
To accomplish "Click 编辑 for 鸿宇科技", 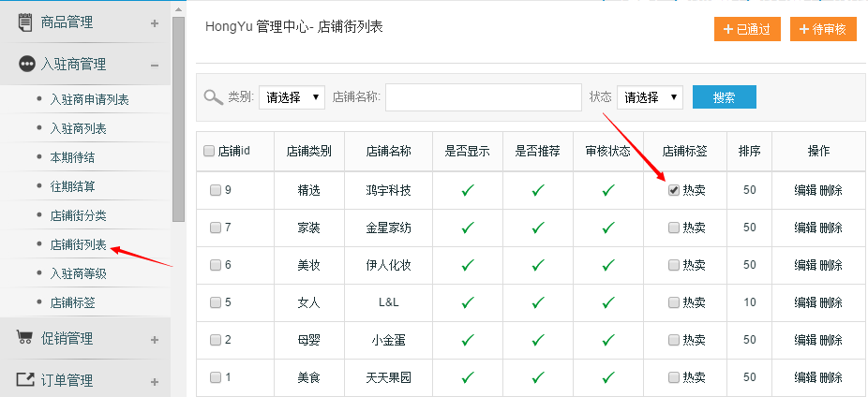I will pos(805,190).
